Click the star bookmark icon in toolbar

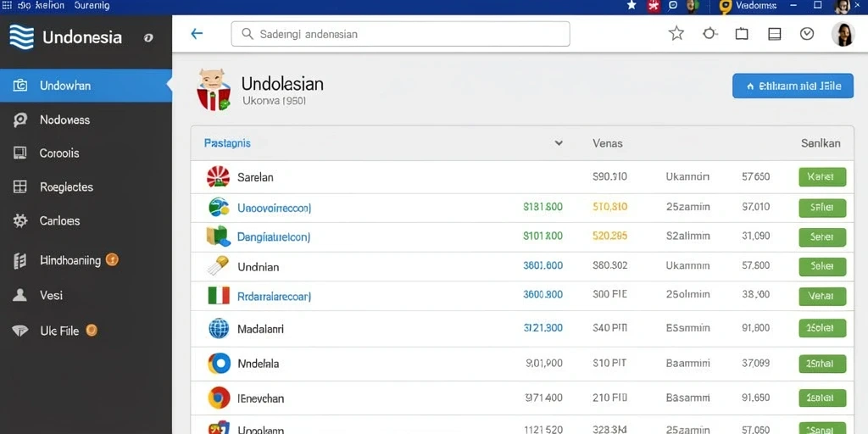pos(676,34)
